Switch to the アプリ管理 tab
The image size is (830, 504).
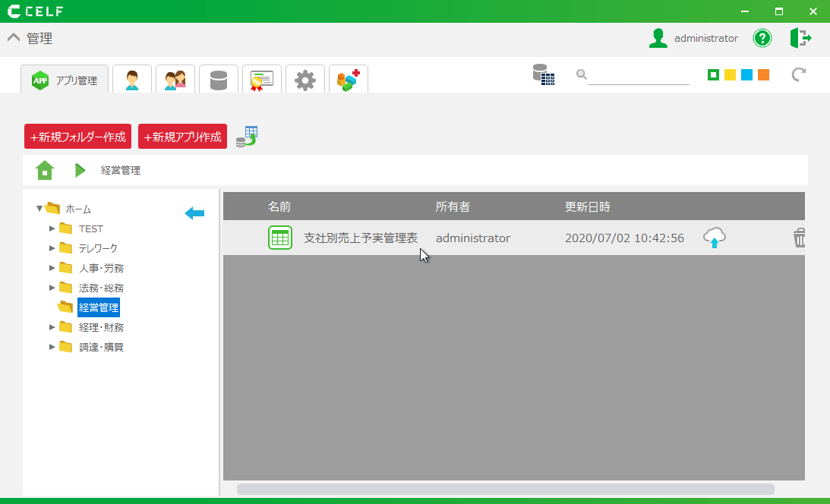(x=65, y=80)
